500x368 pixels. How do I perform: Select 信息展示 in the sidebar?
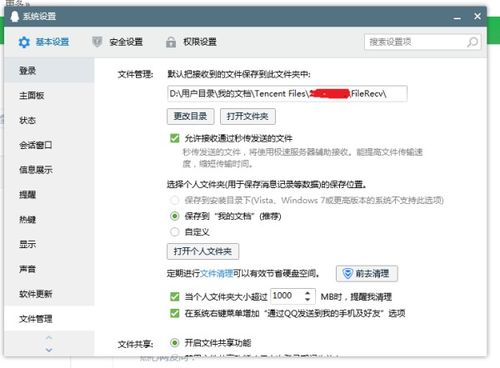(x=49, y=170)
